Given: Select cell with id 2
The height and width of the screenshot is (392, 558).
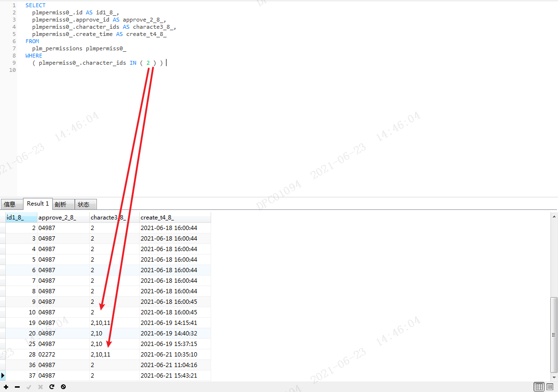Looking at the screenshot, I should [x=22, y=228].
